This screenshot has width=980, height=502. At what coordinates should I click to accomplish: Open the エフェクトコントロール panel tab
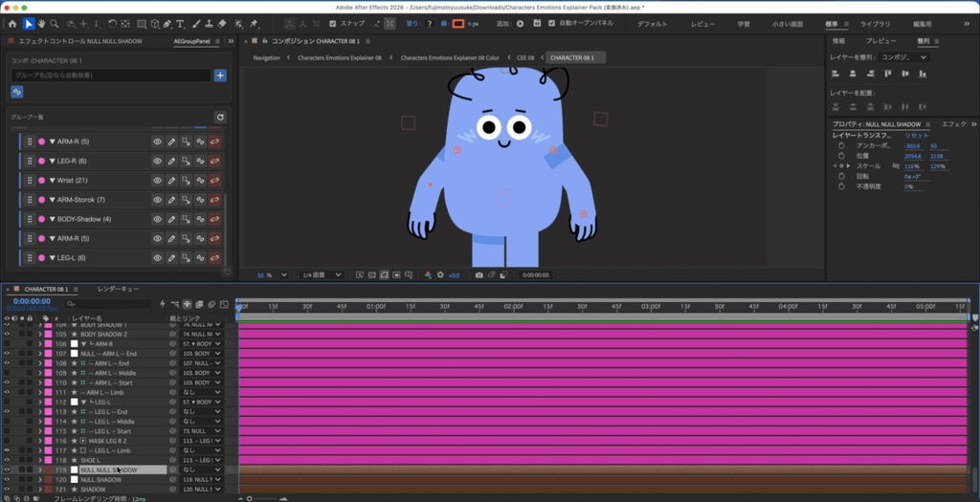[80, 41]
